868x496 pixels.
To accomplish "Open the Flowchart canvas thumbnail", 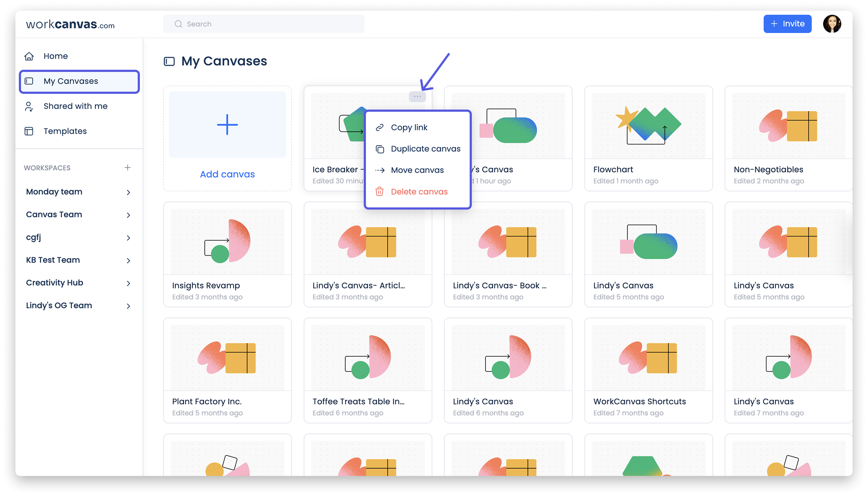I will [648, 124].
